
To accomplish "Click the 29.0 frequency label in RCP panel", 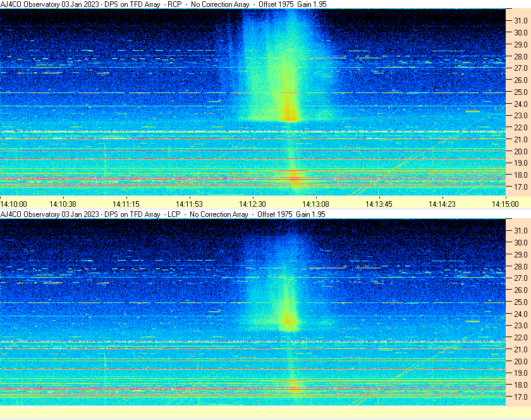I will pos(521,44).
